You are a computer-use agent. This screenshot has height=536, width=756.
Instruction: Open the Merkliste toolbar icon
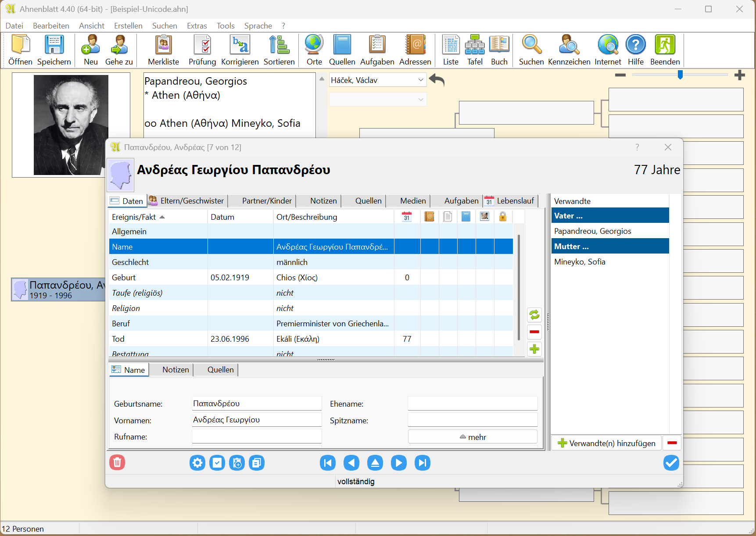pos(163,50)
